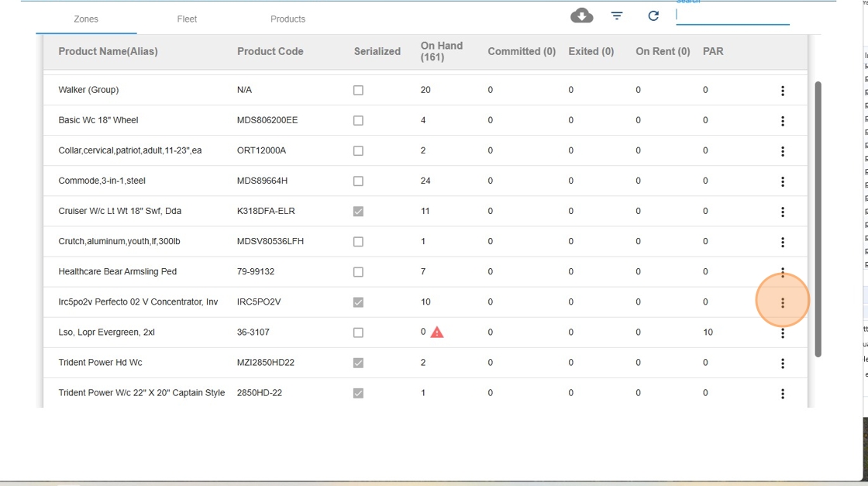Screen dimensions: 868x486
Task: Download inventory with the cloud icon
Action: pos(582,16)
